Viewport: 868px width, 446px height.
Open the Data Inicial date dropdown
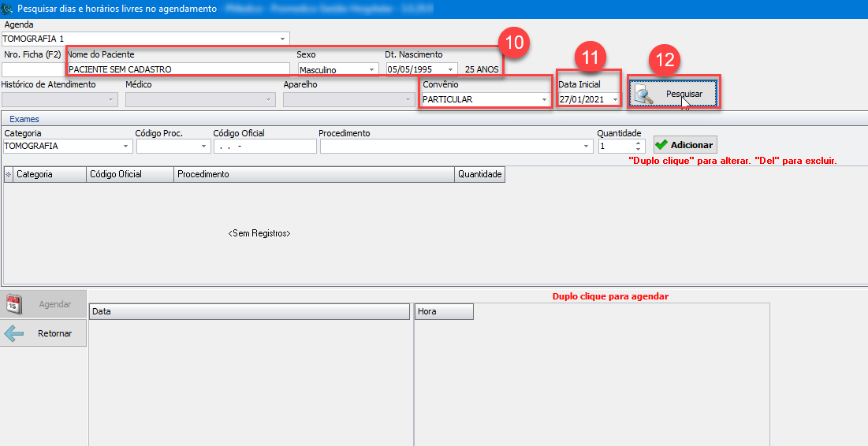click(x=614, y=100)
